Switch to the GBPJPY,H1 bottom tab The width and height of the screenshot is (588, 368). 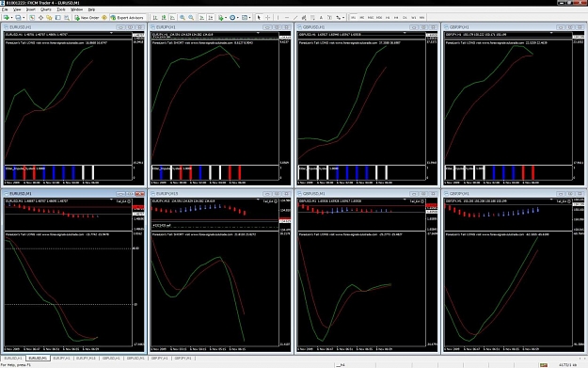[159, 359]
